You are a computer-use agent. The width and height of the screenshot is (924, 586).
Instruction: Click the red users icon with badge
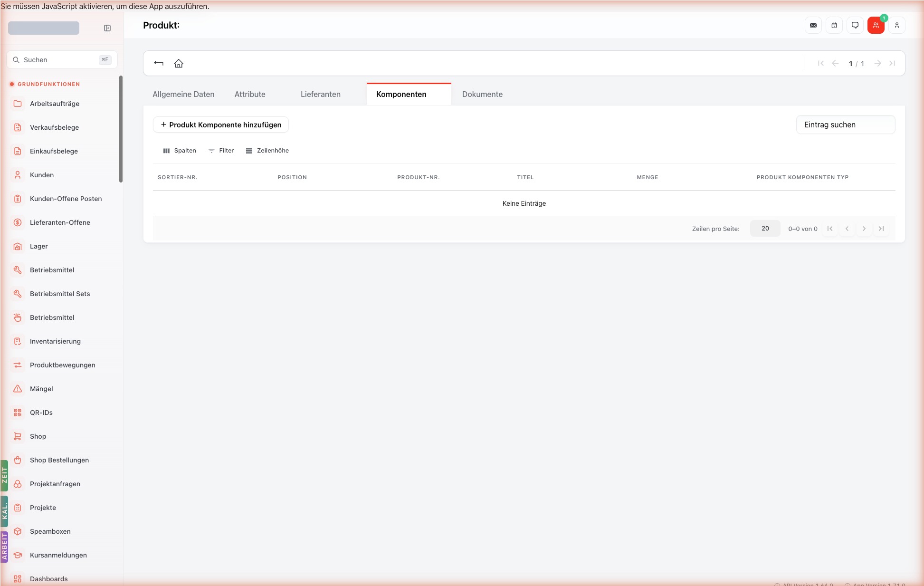click(x=876, y=25)
